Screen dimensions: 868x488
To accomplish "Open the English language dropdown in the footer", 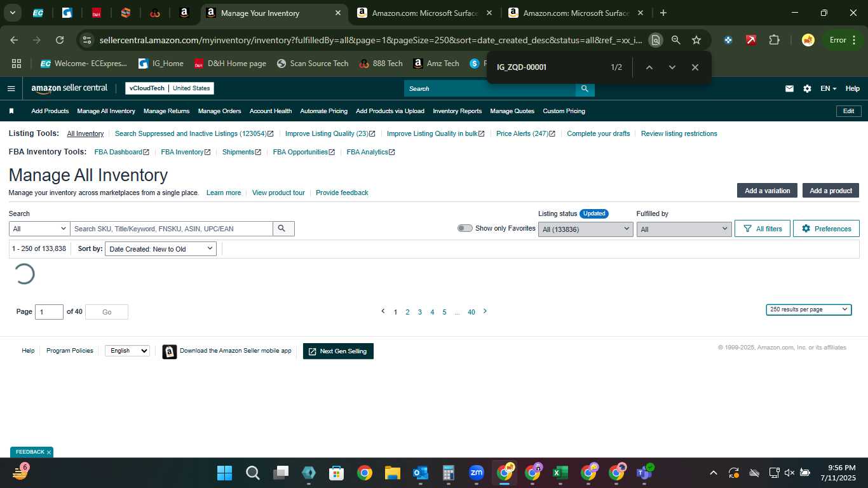I will click(127, 351).
